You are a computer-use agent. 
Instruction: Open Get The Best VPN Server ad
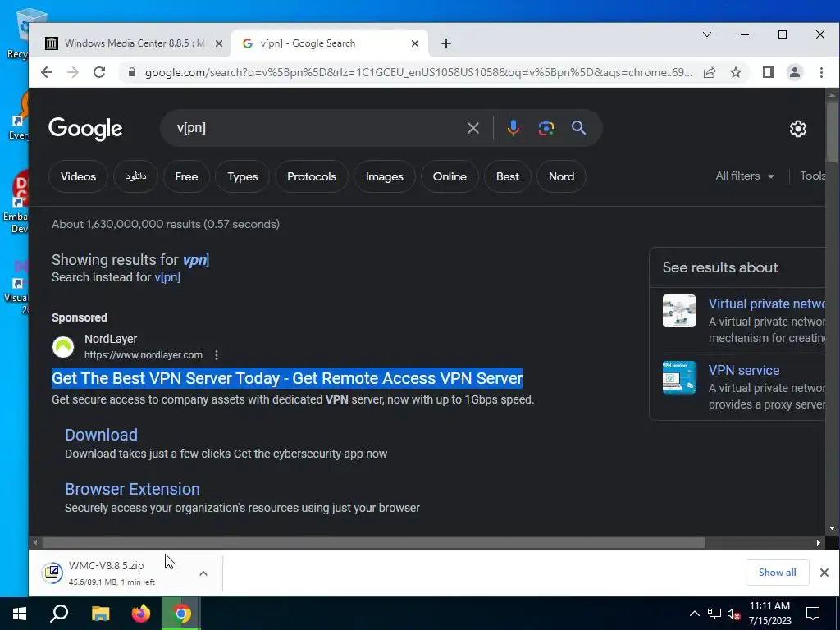coord(287,378)
